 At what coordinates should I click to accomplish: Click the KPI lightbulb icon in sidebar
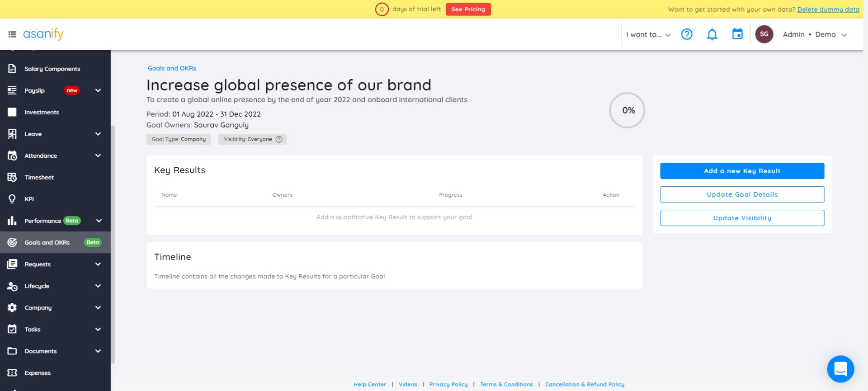pos(12,199)
